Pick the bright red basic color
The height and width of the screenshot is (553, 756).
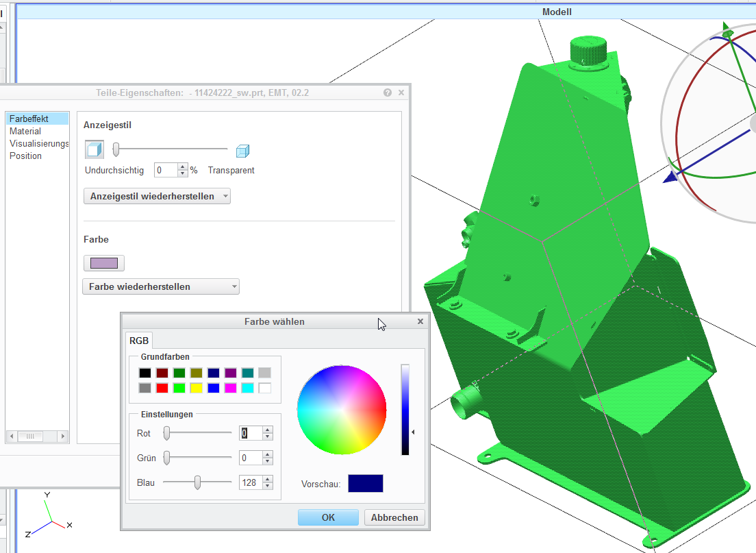coord(162,388)
